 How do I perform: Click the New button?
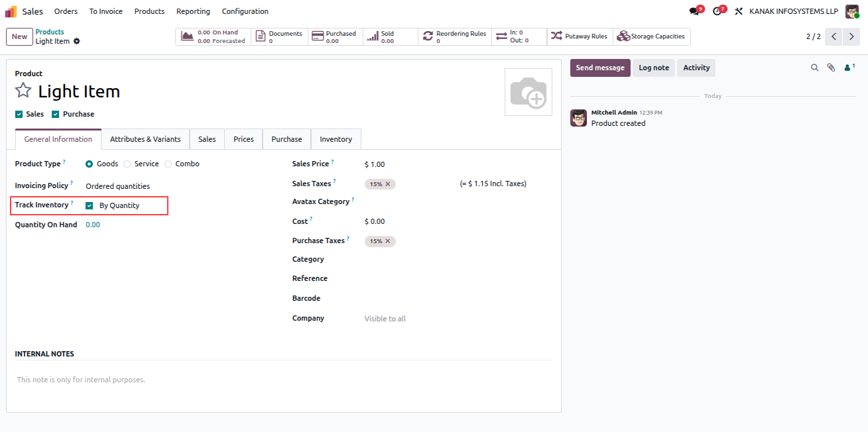click(19, 36)
